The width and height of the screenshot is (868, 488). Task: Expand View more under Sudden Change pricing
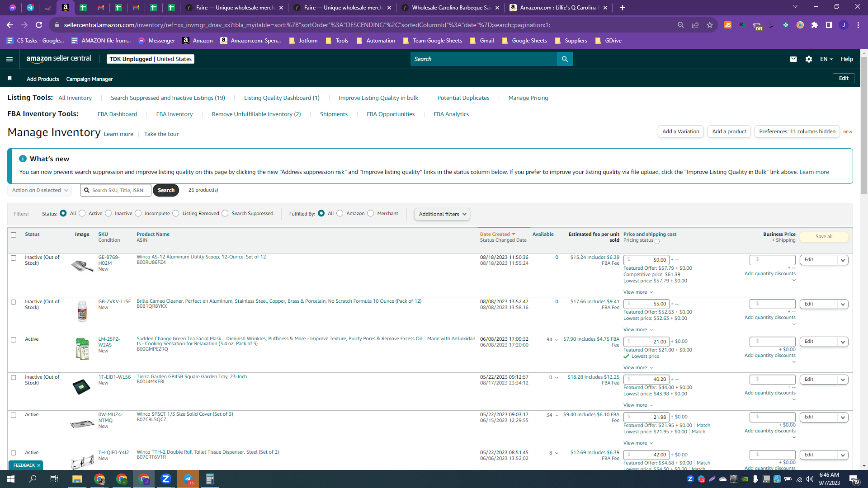pos(638,368)
